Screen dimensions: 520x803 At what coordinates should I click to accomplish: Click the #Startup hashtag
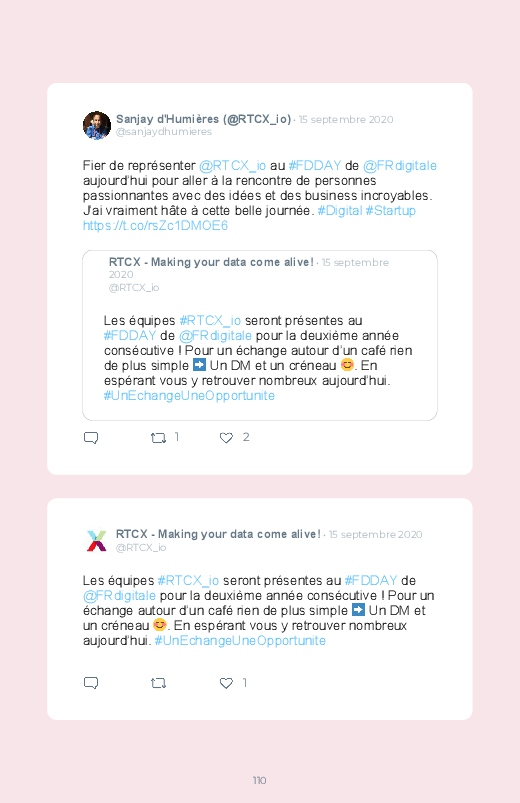390,210
